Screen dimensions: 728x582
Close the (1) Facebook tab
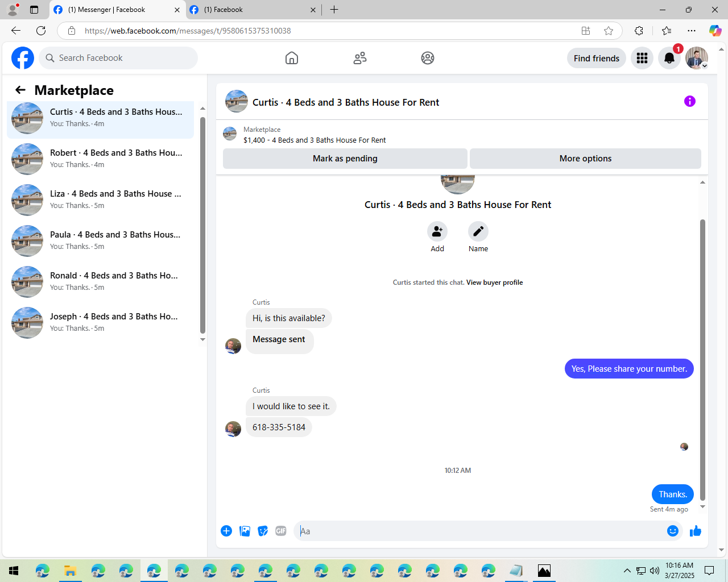313,10
